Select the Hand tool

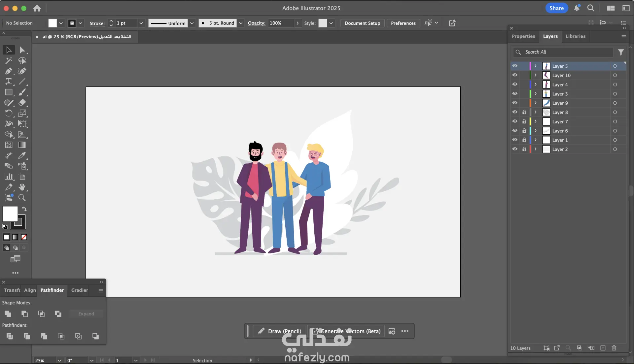22,187
